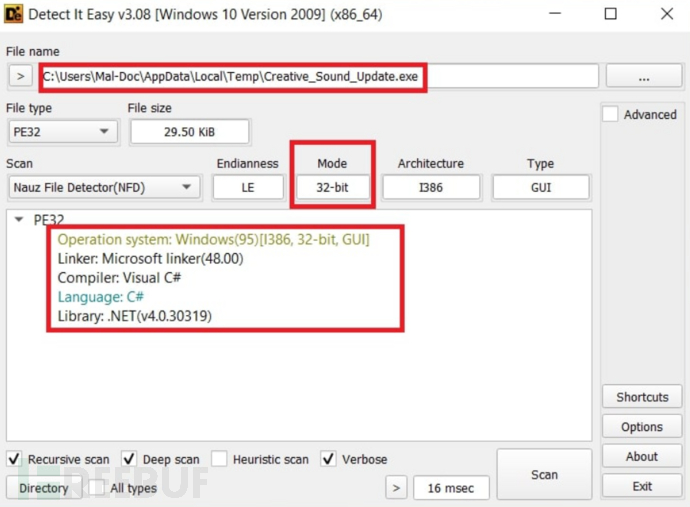Click the Endianness LE field

point(248,187)
